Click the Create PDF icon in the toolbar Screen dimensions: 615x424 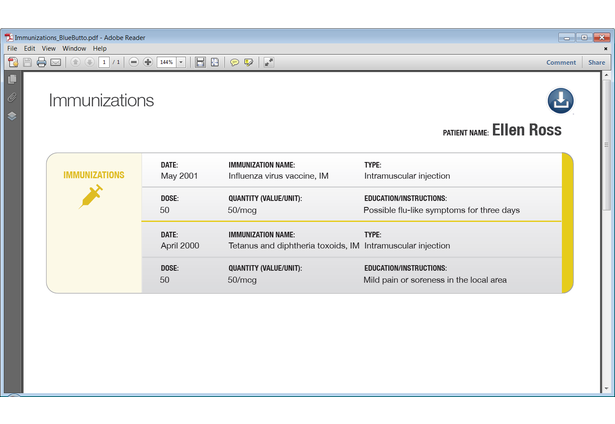coord(13,62)
